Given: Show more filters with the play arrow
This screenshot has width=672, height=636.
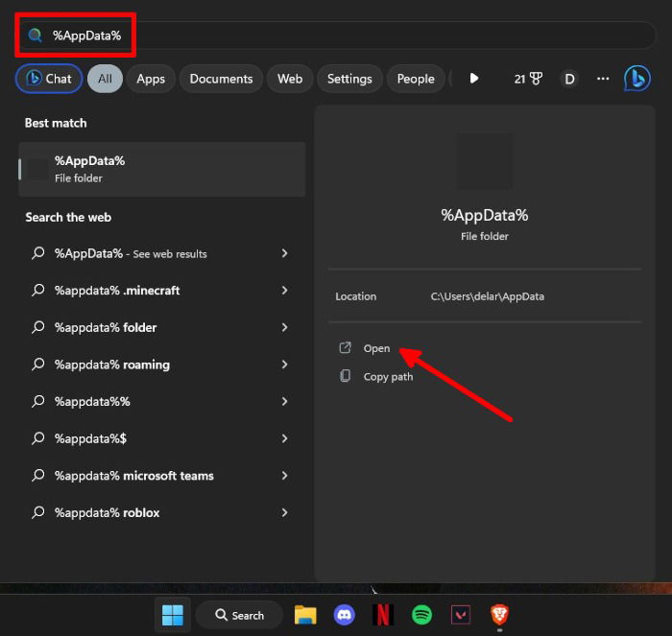Looking at the screenshot, I should pos(474,79).
